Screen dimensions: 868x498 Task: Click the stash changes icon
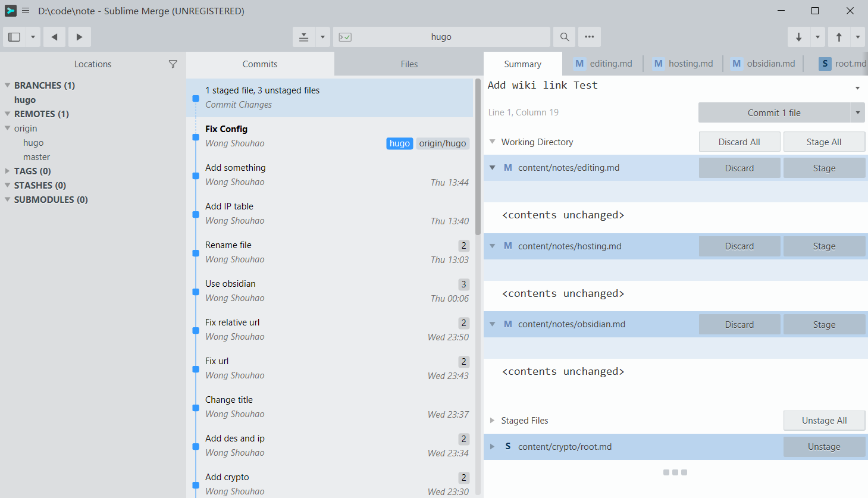point(303,37)
